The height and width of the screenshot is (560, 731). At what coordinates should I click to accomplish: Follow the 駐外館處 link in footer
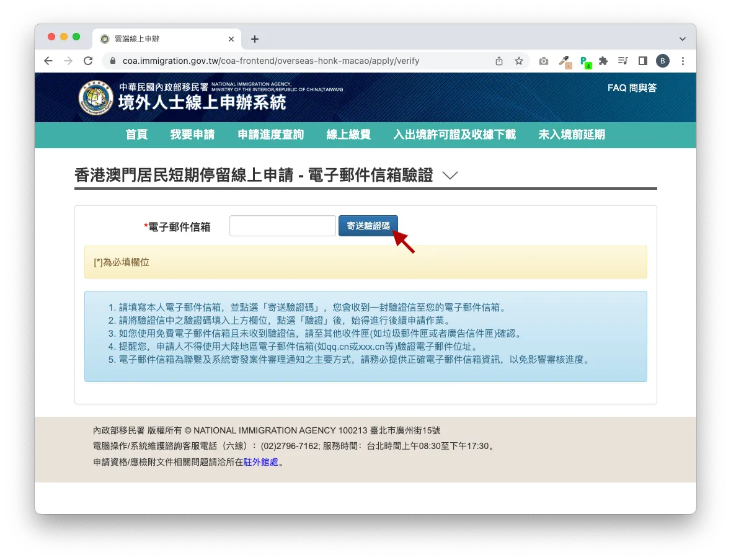tap(260, 462)
